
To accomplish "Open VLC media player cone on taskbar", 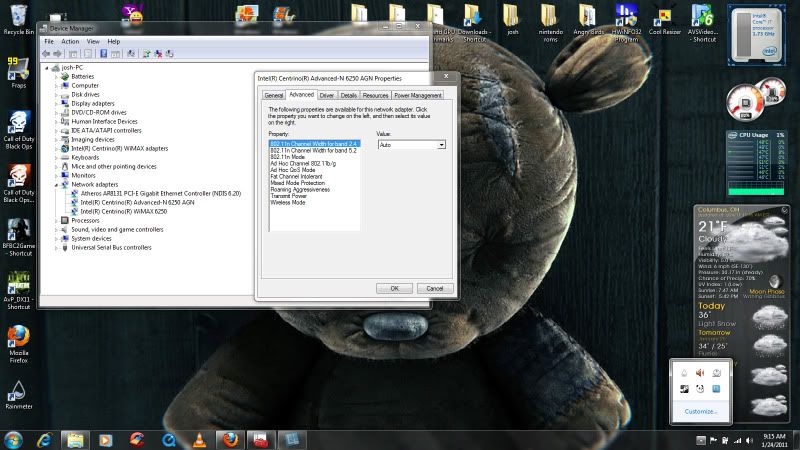I will [199, 440].
